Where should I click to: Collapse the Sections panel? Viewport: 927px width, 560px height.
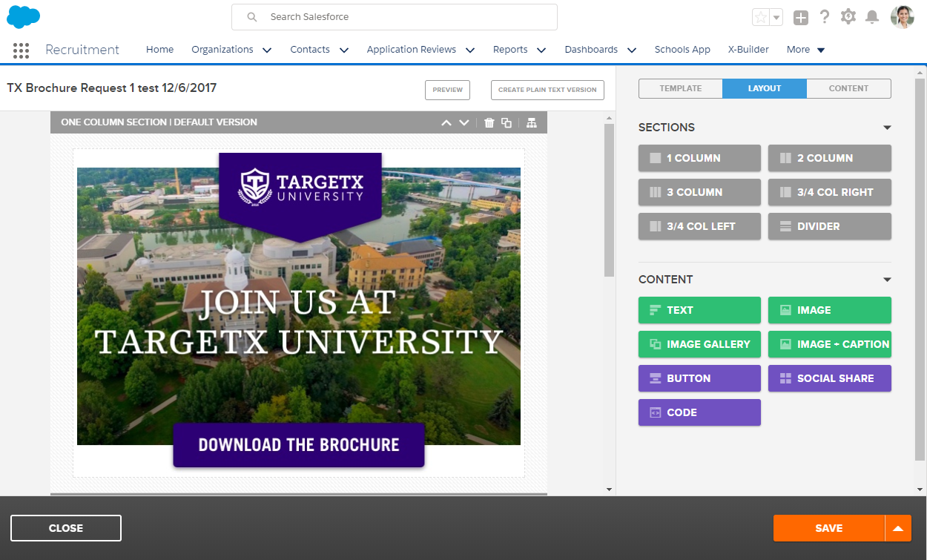click(x=887, y=128)
